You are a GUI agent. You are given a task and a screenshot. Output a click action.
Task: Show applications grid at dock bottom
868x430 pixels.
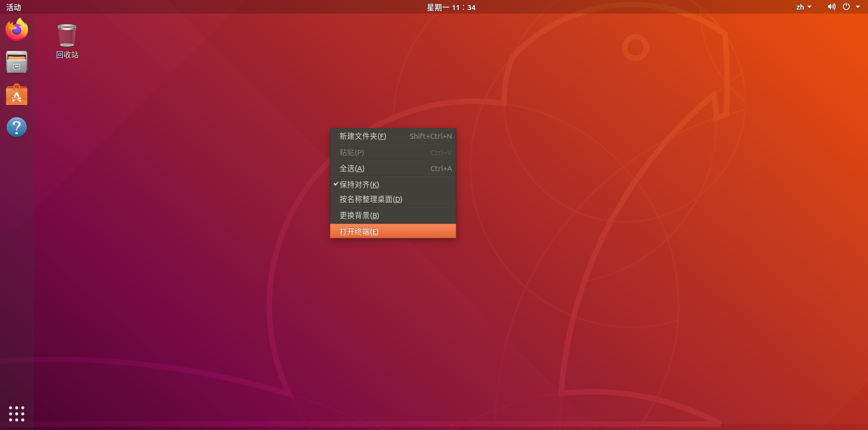pyautogui.click(x=17, y=414)
